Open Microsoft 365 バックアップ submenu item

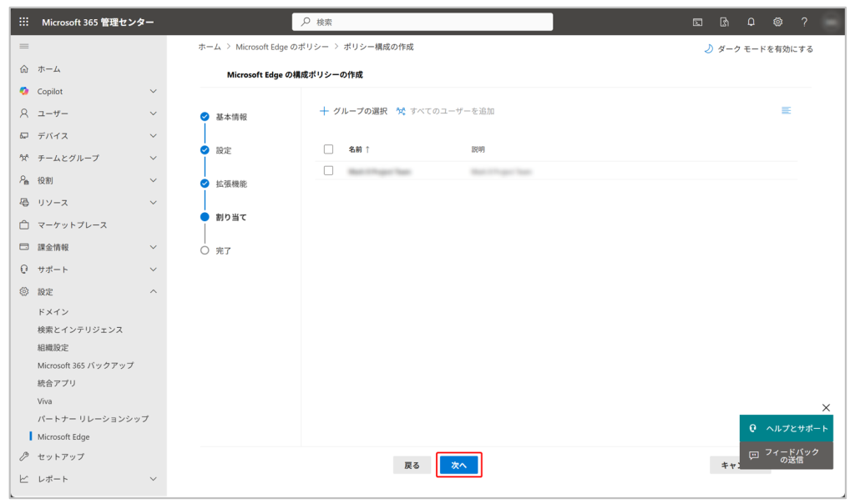(x=86, y=365)
